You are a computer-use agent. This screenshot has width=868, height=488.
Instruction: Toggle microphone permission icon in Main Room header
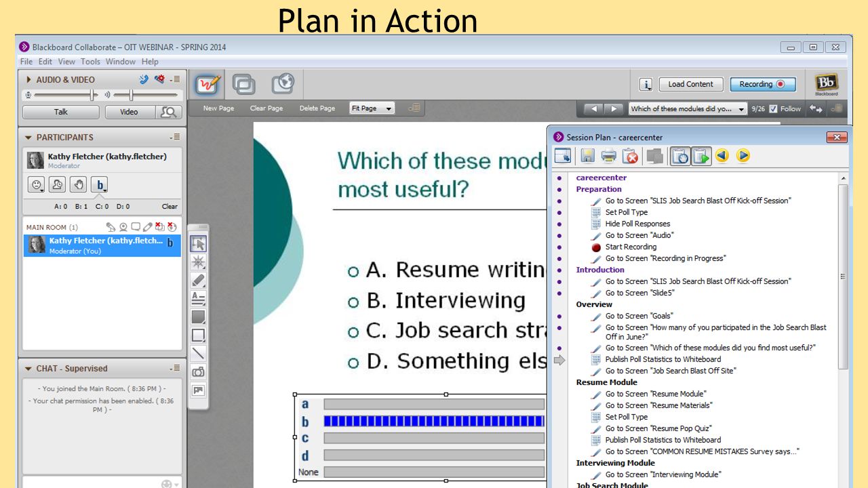tap(111, 227)
